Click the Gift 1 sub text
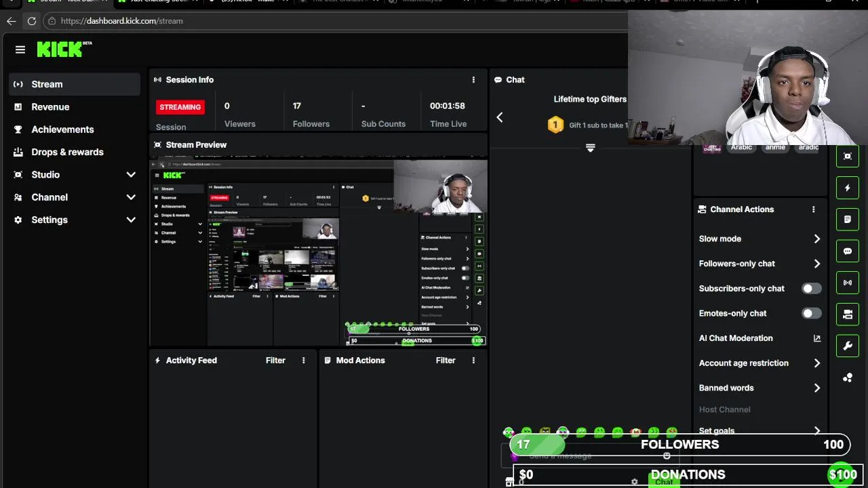This screenshot has height=488, width=868. 597,125
